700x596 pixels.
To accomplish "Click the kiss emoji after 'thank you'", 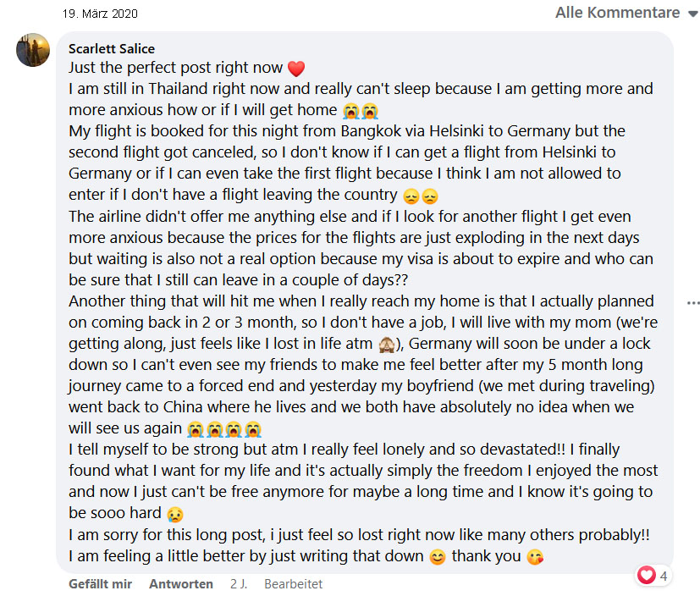I will (x=535, y=557).
